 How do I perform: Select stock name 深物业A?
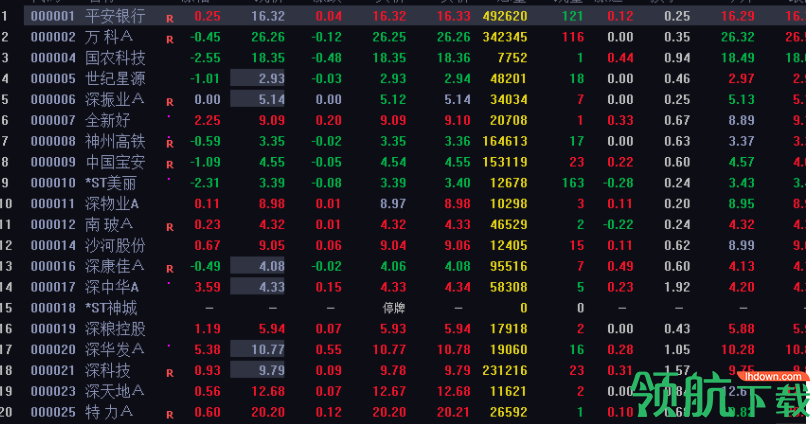coord(112,203)
